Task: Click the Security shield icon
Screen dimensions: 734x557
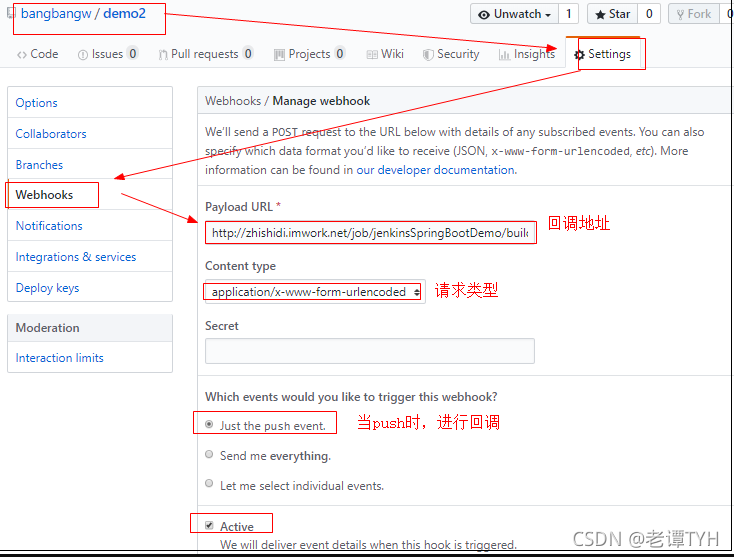Action: [428, 55]
